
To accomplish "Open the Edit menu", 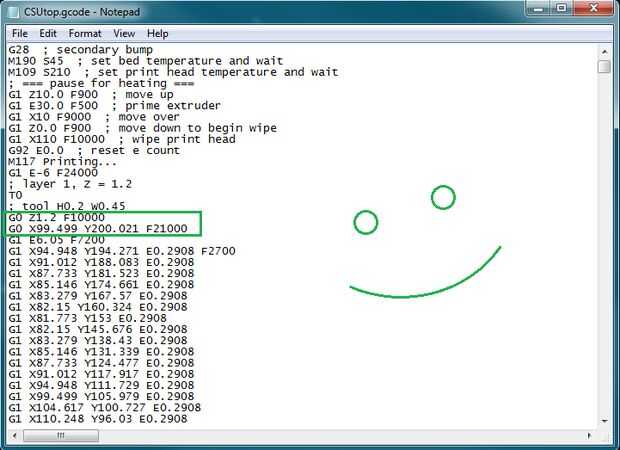I will click(x=48, y=34).
